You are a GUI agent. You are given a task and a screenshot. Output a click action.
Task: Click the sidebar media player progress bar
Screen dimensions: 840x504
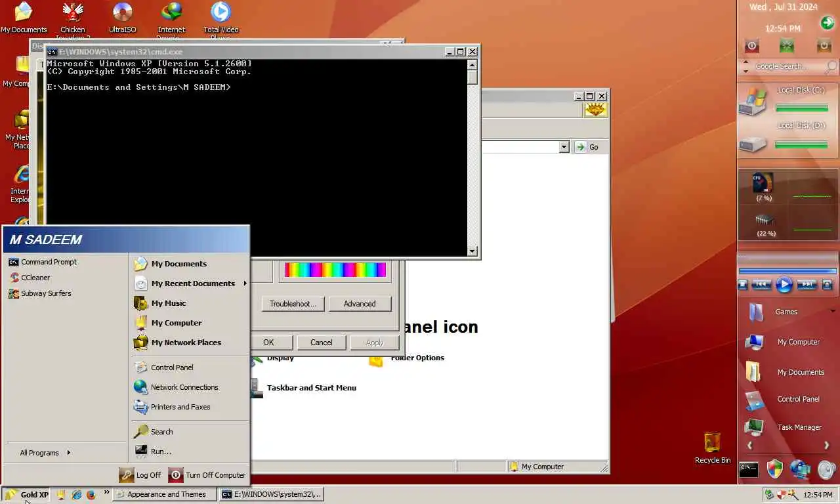(x=787, y=270)
